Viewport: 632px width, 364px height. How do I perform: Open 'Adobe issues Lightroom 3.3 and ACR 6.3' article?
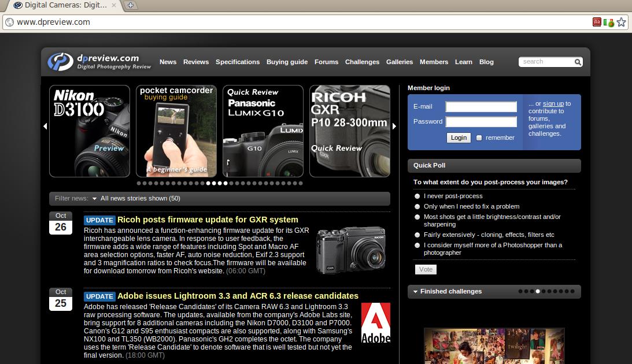(238, 296)
